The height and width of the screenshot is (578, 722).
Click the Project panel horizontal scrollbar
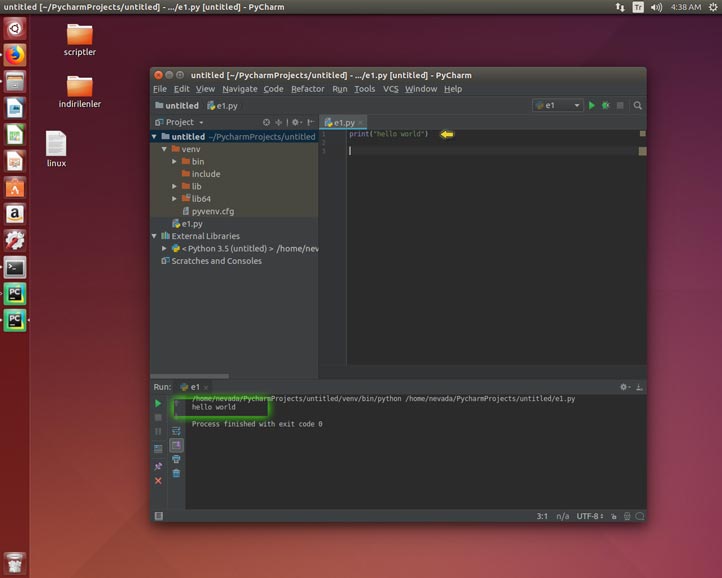tap(190, 376)
